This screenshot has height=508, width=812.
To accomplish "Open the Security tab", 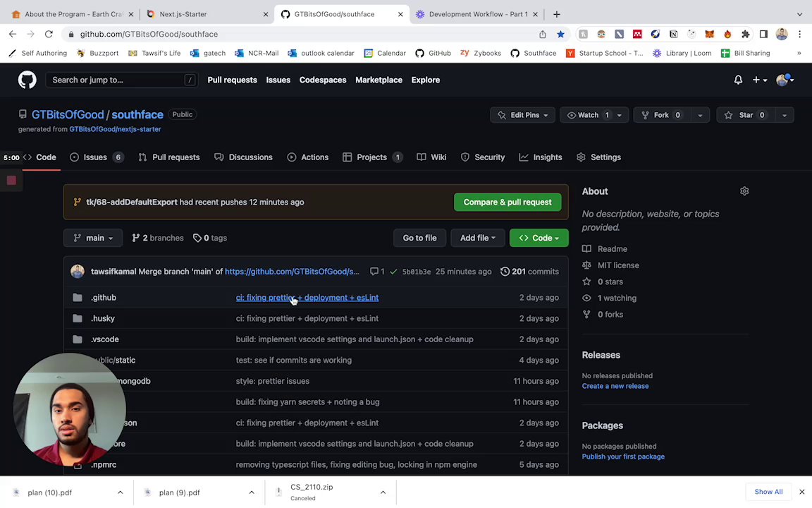I will pyautogui.click(x=483, y=157).
